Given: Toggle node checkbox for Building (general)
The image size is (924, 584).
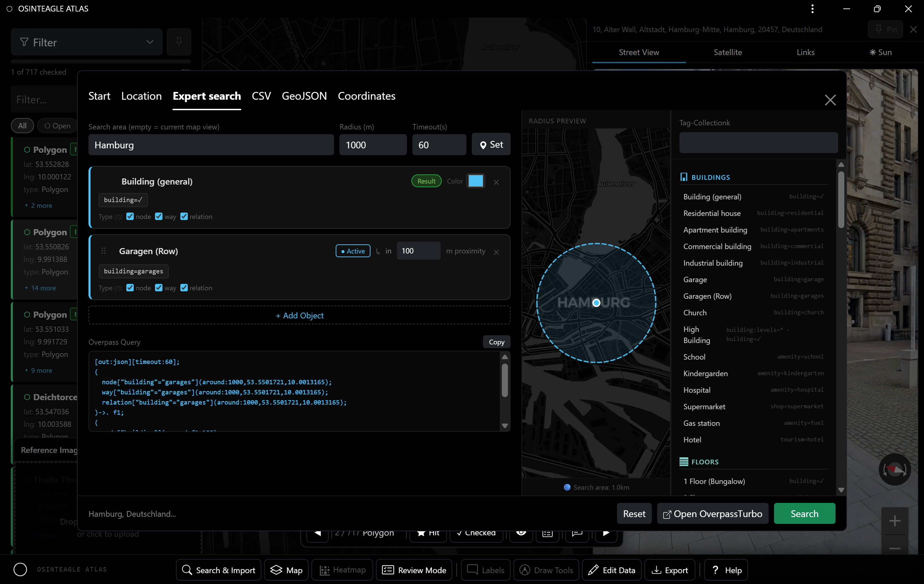Looking at the screenshot, I should tap(130, 216).
